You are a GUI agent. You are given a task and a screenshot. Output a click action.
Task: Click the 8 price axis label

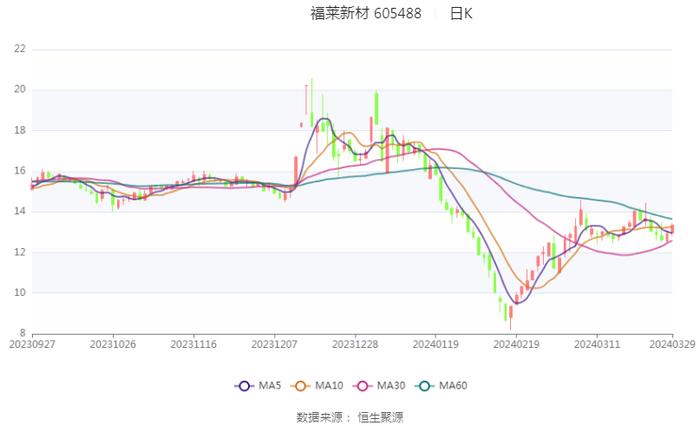23,333
